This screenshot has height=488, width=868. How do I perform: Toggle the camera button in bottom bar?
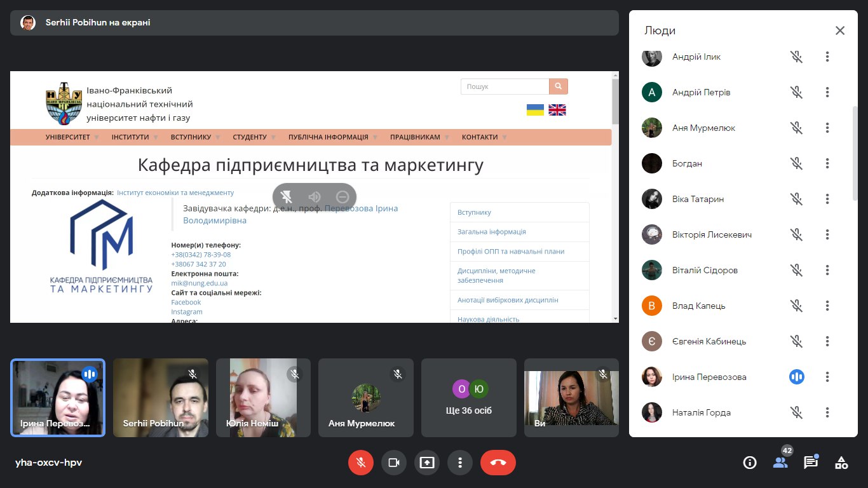[x=393, y=463]
